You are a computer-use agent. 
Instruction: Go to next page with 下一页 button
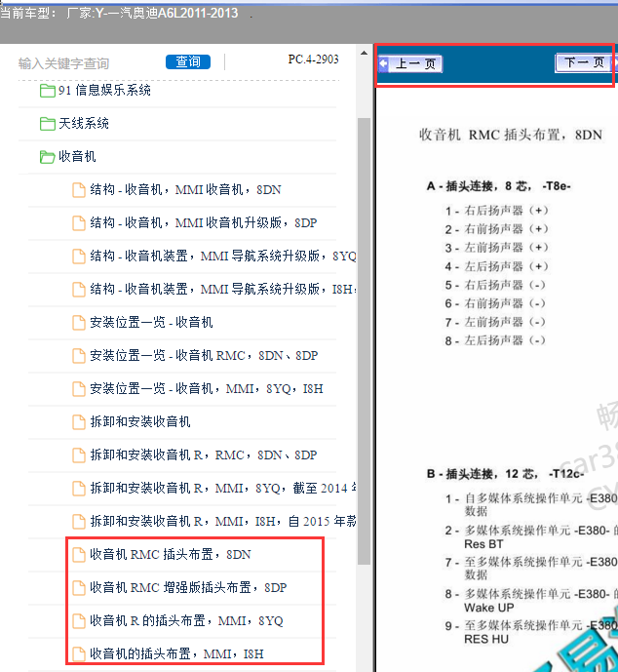pos(584,63)
